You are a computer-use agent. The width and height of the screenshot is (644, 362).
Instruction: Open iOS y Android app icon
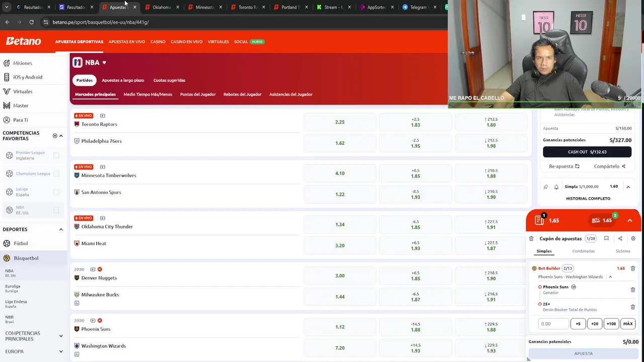click(7, 77)
